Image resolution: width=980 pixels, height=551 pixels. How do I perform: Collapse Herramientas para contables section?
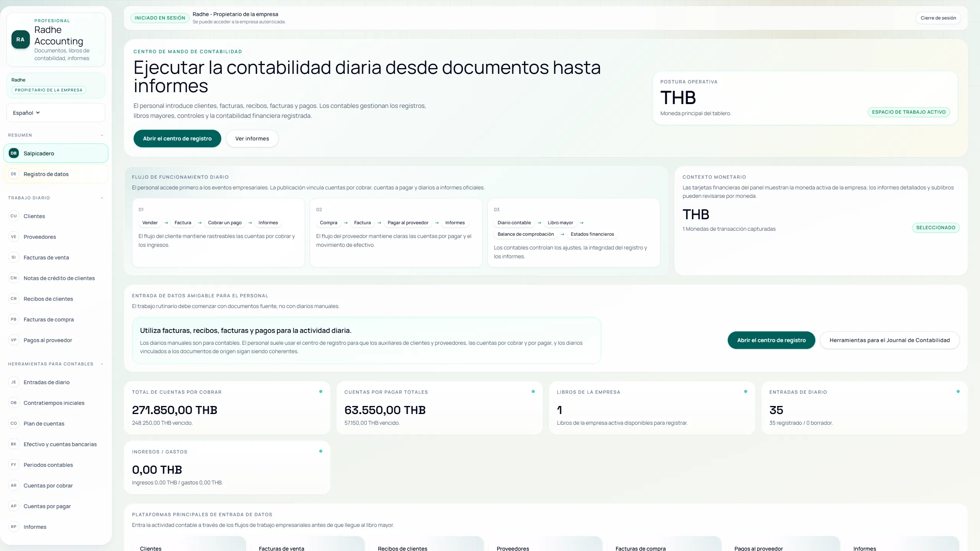[102, 364]
